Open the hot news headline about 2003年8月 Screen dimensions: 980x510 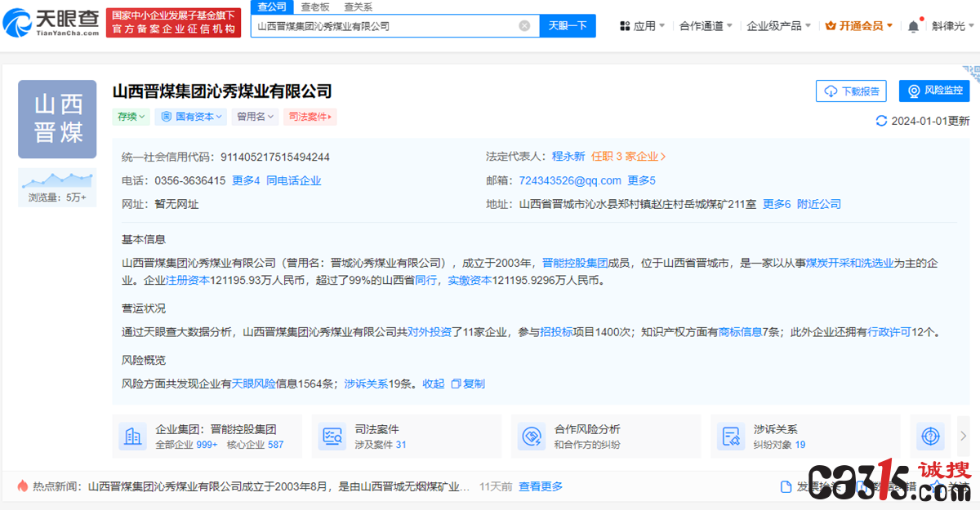(278, 486)
